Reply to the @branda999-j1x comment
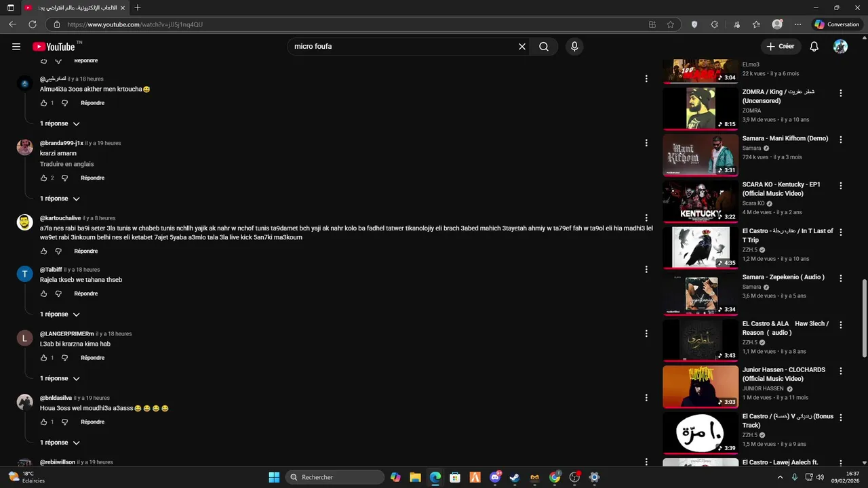The width and height of the screenshot is (868, 488). (x=92, y=178)
